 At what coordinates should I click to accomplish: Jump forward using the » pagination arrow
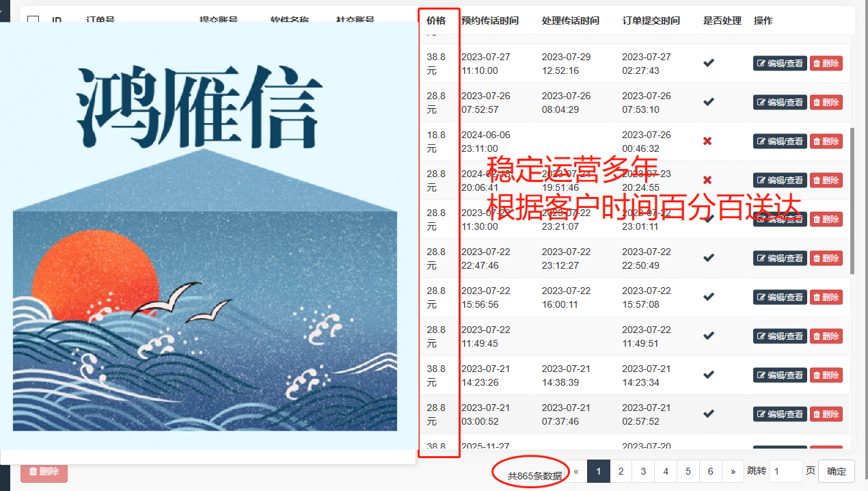coord(733,471)
